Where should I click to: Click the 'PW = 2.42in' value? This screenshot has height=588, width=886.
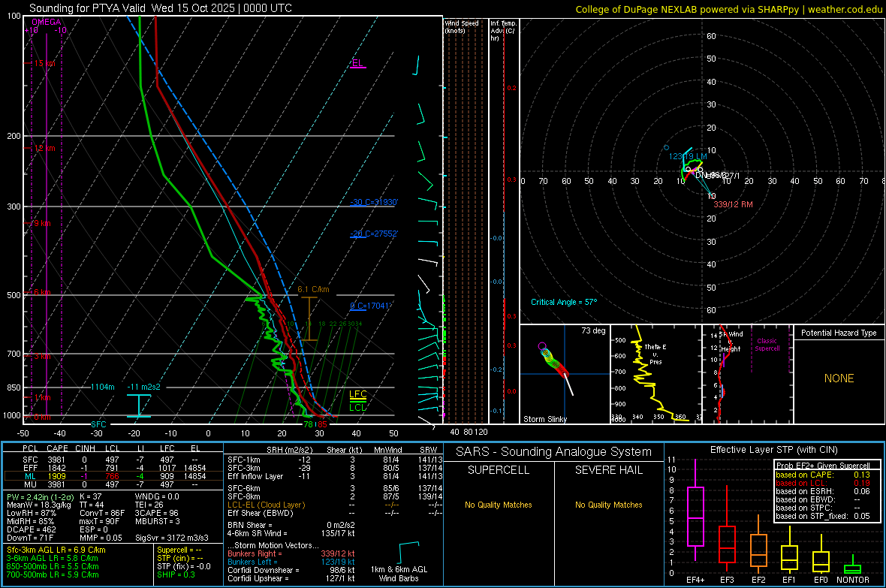(40, 497)
